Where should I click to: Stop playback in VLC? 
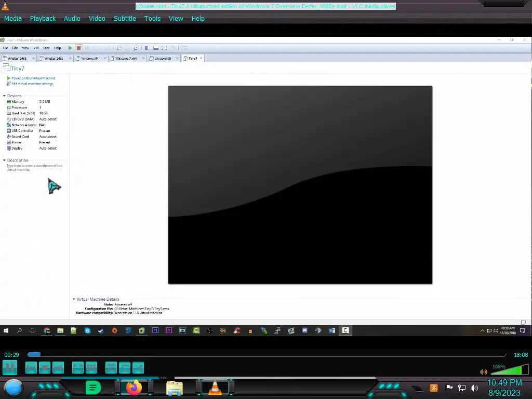45,367
